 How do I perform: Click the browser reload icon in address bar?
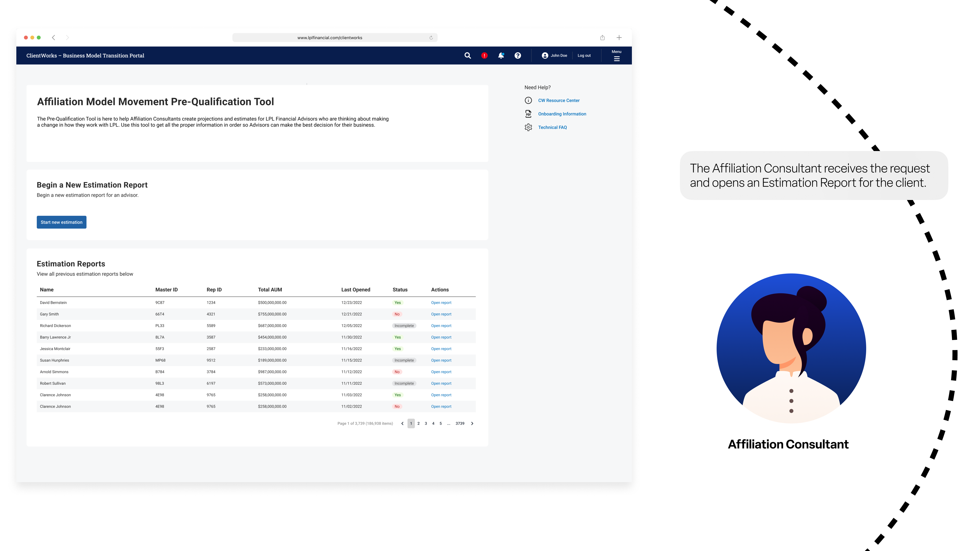coord(431,38)
